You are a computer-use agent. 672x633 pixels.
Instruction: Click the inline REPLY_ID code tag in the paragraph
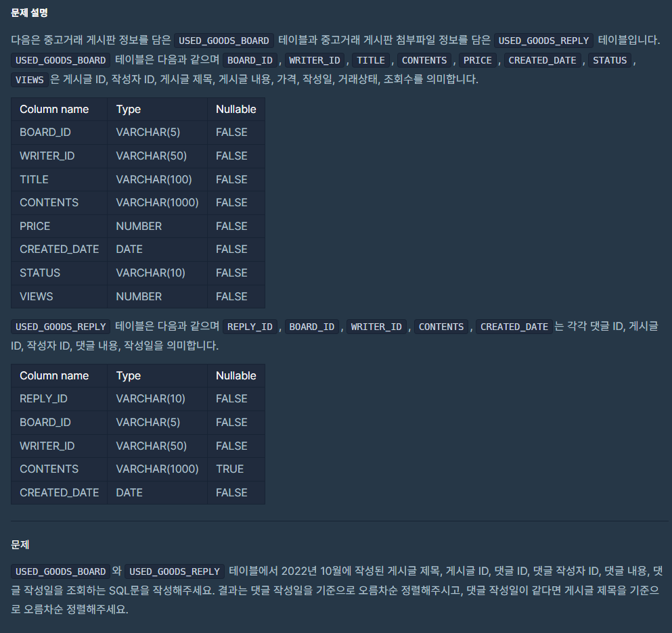click(x=250, y=327)
